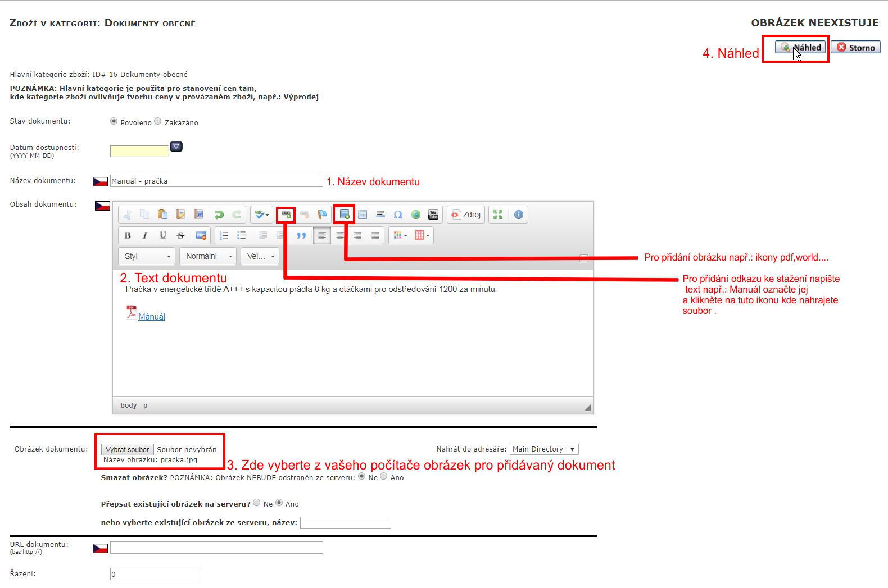Apply bold formatting

tap(128, 235)
